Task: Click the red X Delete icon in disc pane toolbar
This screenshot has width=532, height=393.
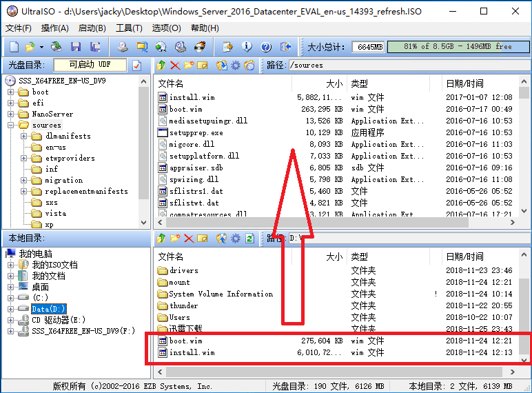Action: point(175,65)
